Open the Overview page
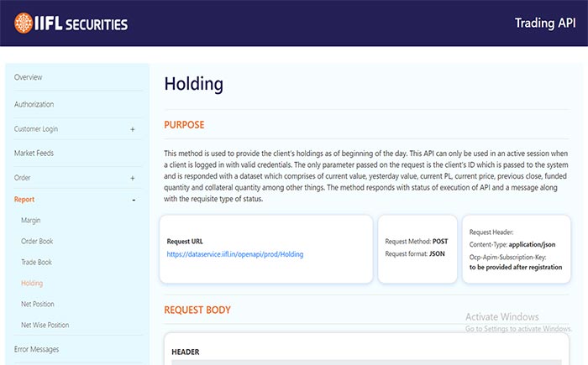Screen dimensions: 588x365 coord(29,77)
